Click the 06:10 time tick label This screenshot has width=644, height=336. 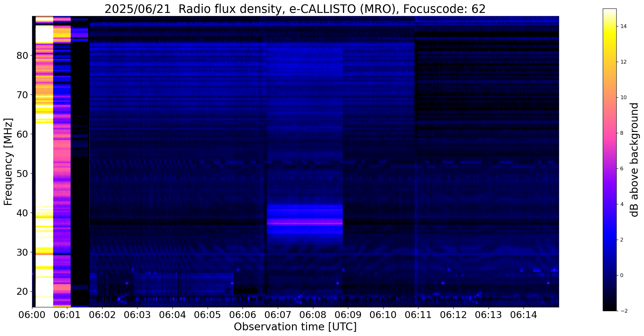383,314
